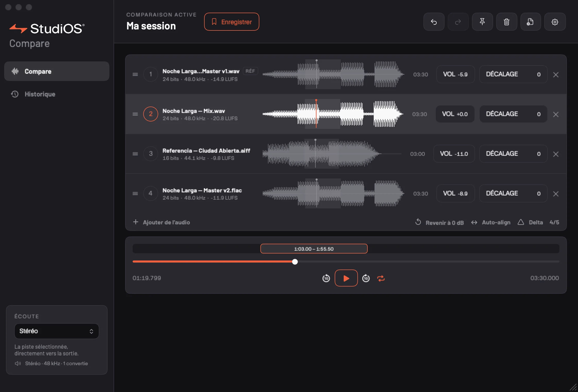
Task: Select track number 2 circle
Action: tap(151, 114)
